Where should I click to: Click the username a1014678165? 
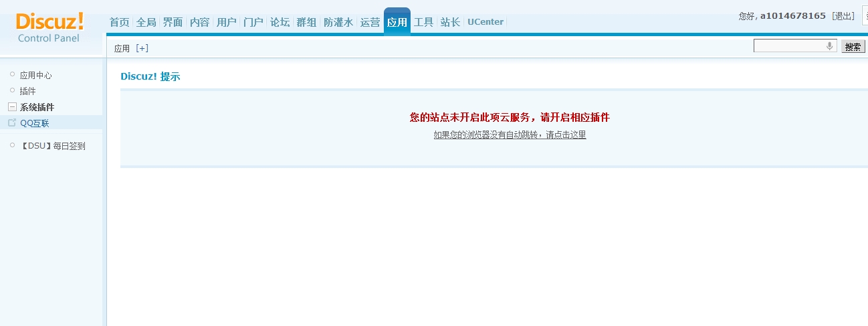tap(793, 15)
